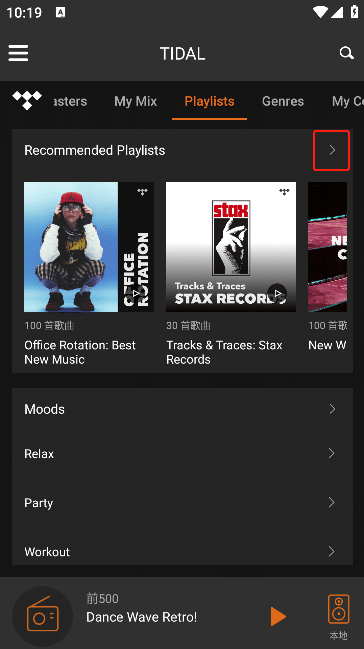364x649 pixels.
Task: Tap the radio icon in the player bar
Action: [43, 616]
